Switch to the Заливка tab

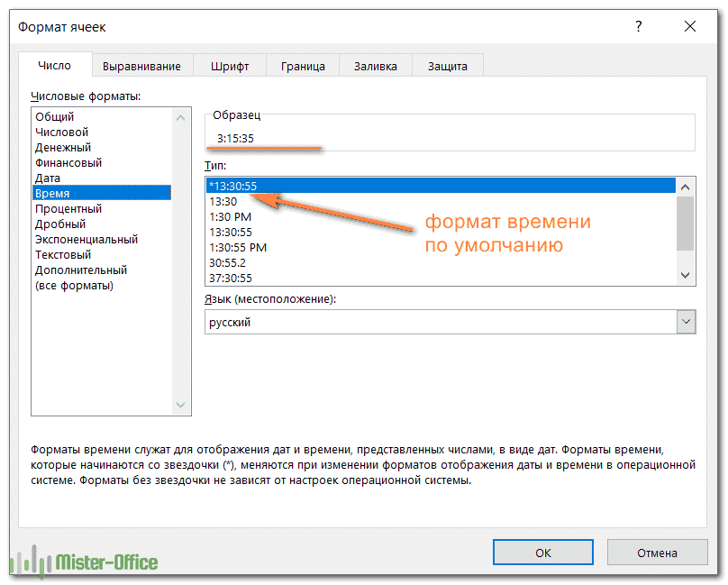pos(377,67)
